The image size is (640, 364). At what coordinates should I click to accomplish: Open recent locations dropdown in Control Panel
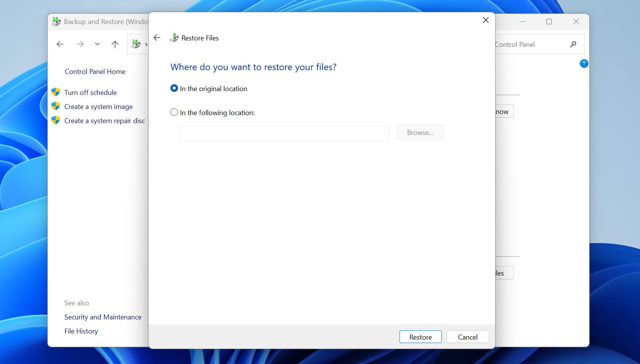pos(98,44)
